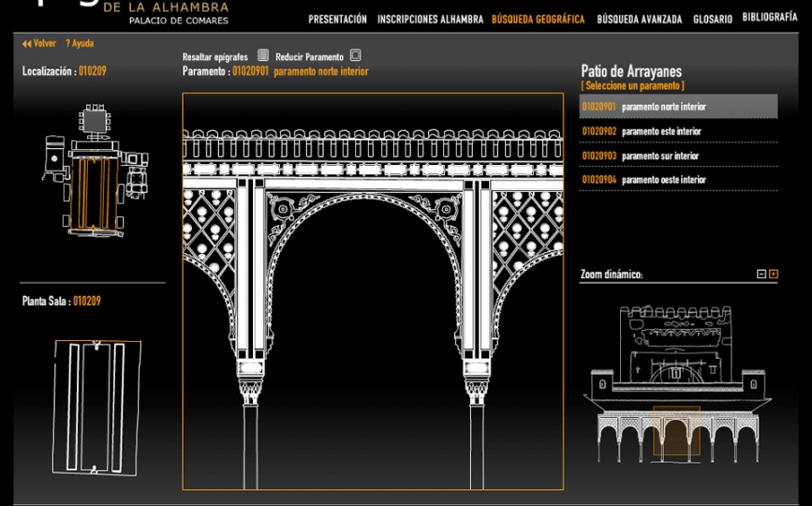Open Inscripciones Alhambra section
The image size is (812, 506).
point(430,20)
